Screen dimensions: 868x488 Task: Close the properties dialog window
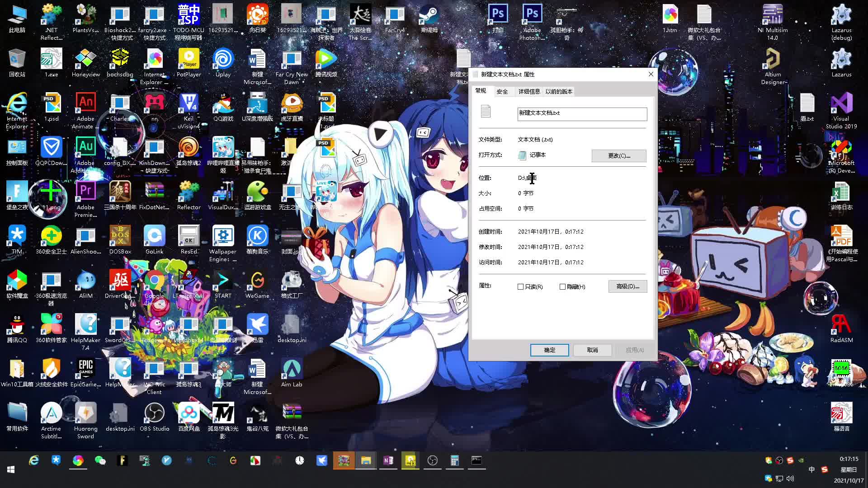[651, 74]
